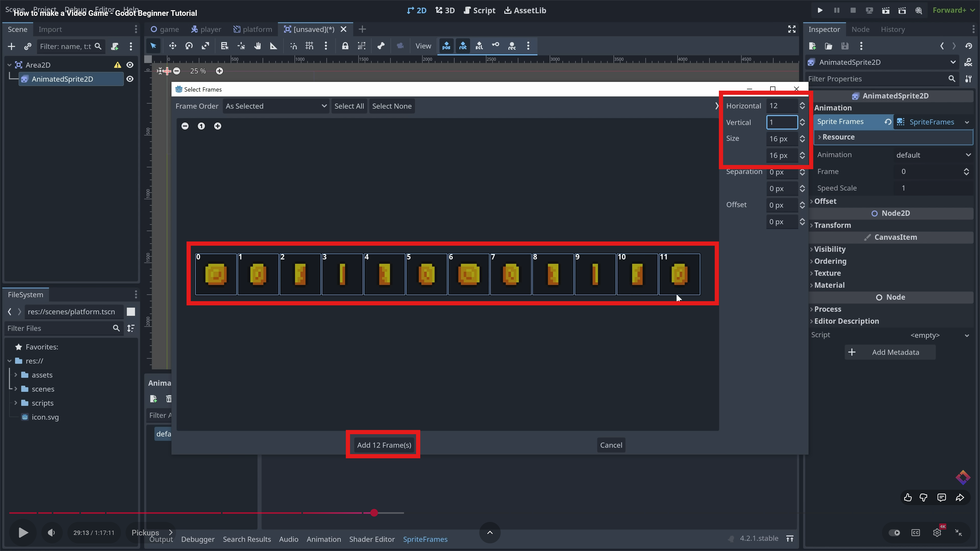Click the video progress bar scrubber
The height and width of the screenshot is (551, 980).
tap(374, 512)
